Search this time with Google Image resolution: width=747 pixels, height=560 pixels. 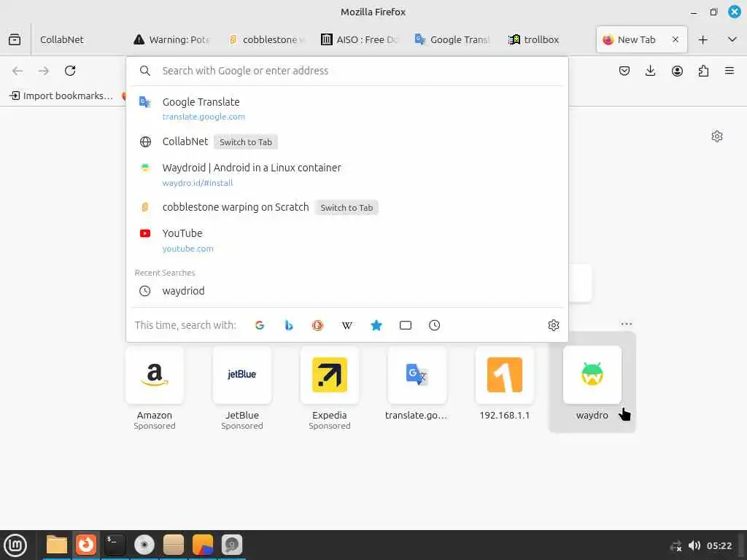tap(260, 325)
